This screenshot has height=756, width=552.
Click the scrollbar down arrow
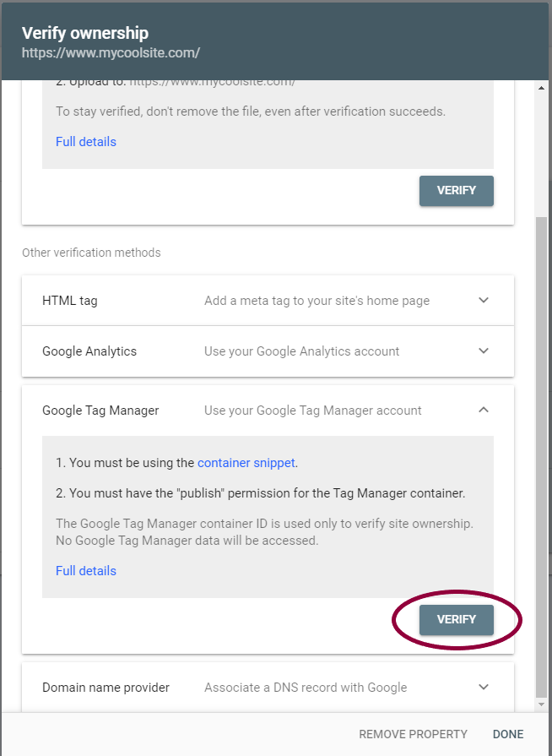(x=541, y=704)
